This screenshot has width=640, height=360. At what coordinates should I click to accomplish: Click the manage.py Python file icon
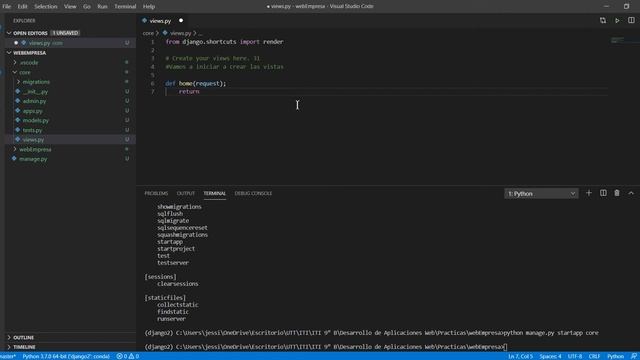tap(14, 158)
